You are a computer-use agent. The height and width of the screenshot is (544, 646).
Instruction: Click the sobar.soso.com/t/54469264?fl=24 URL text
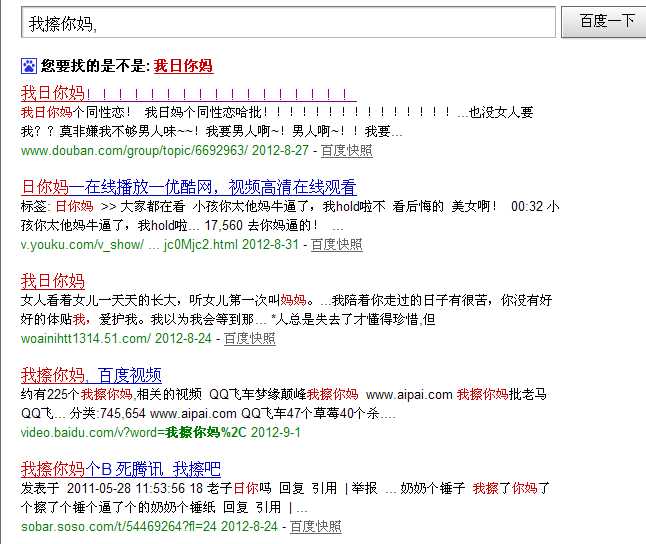tap(119, 526)
